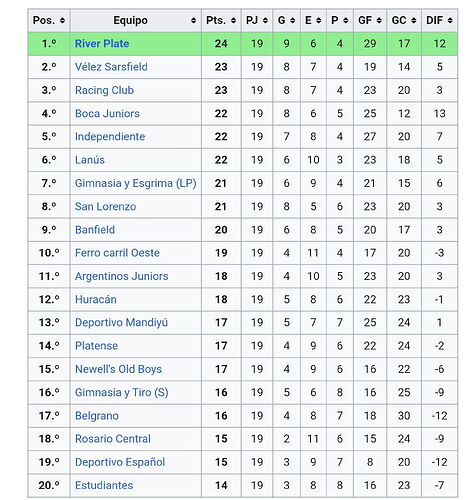Sort the table by Equipo column arrows
This screenshot has height=500, width=473.
pos(193,21)
